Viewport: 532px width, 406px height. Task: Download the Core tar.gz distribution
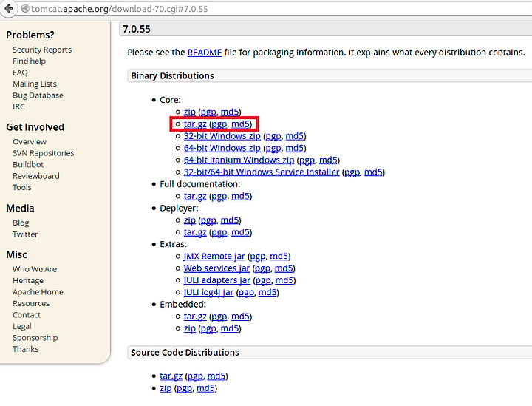tap(195, 124)
